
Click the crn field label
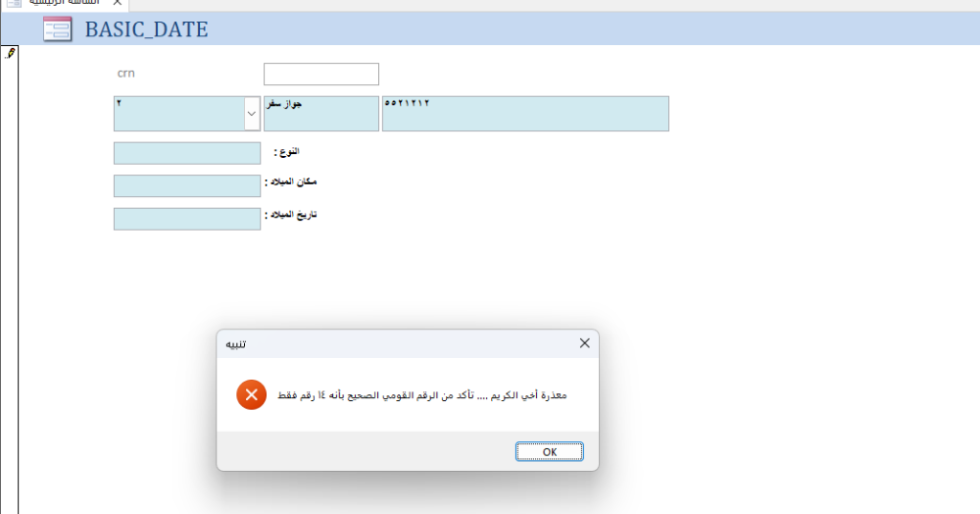coord(125,74)
